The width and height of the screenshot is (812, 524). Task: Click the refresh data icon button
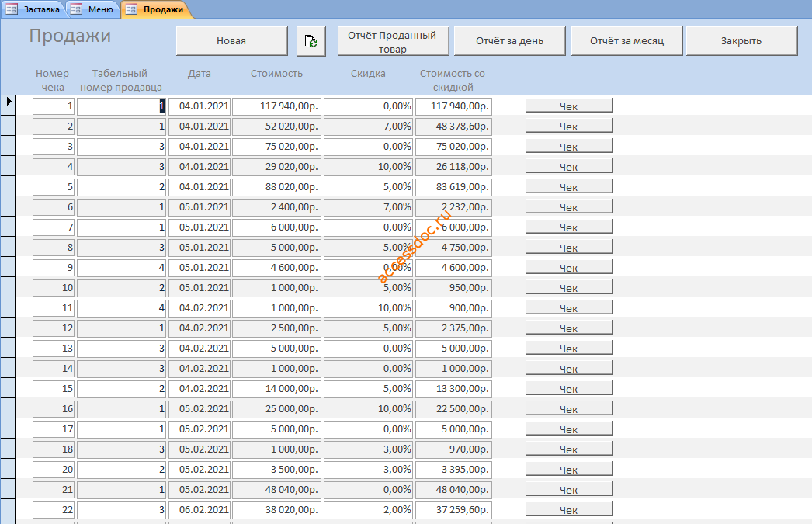tap(311, 41)
